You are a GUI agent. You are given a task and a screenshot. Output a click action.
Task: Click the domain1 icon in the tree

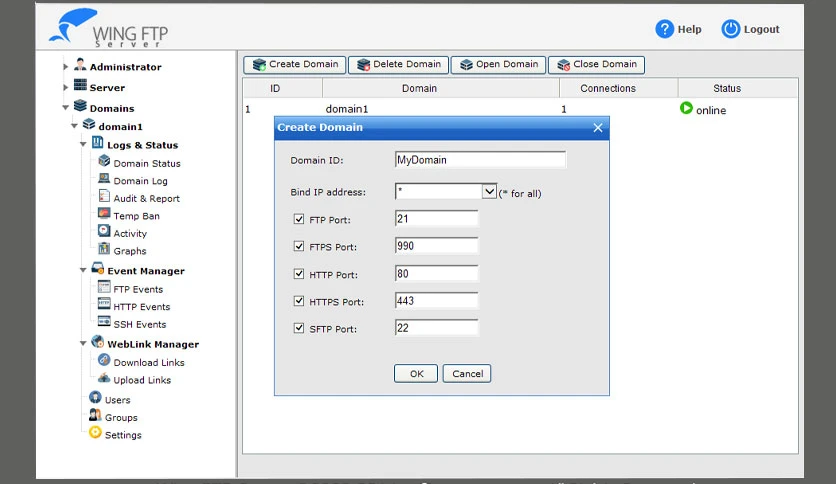click(x=89, y=124)
